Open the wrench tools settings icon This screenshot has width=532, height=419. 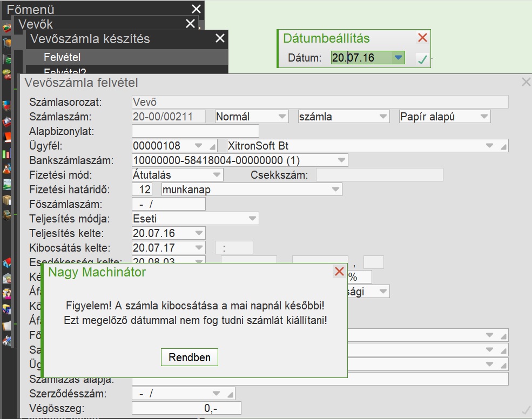[x=6, y=341]
